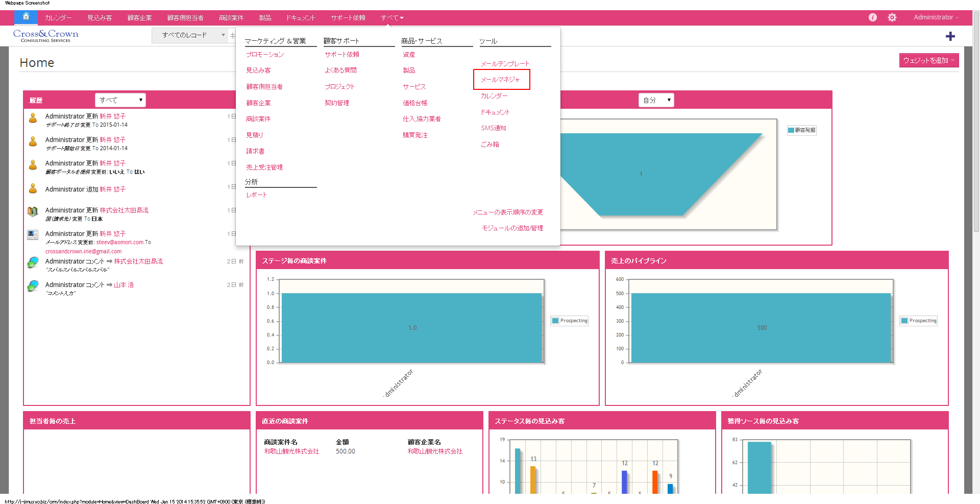Open 和歌山観光株式会社 deal name link
Viewport: 980px width, 504px height.
tap(291, 451)
